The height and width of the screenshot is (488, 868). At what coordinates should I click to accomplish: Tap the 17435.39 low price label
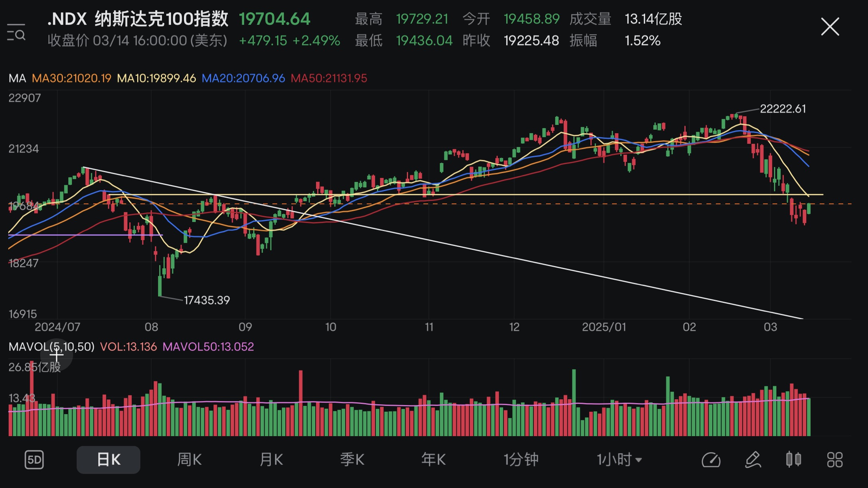pos(207,300)
